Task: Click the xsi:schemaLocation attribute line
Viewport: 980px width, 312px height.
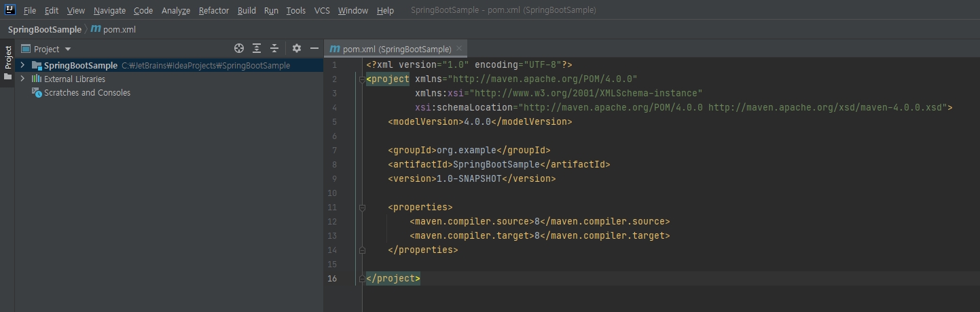Action: pyautogui.click(x=684, y=108)
